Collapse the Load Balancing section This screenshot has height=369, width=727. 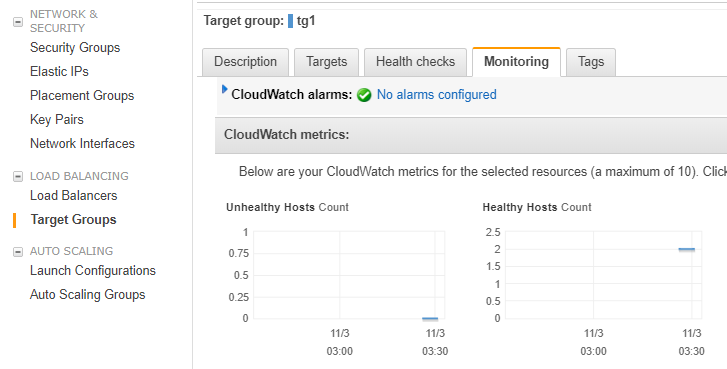(18, 177)
